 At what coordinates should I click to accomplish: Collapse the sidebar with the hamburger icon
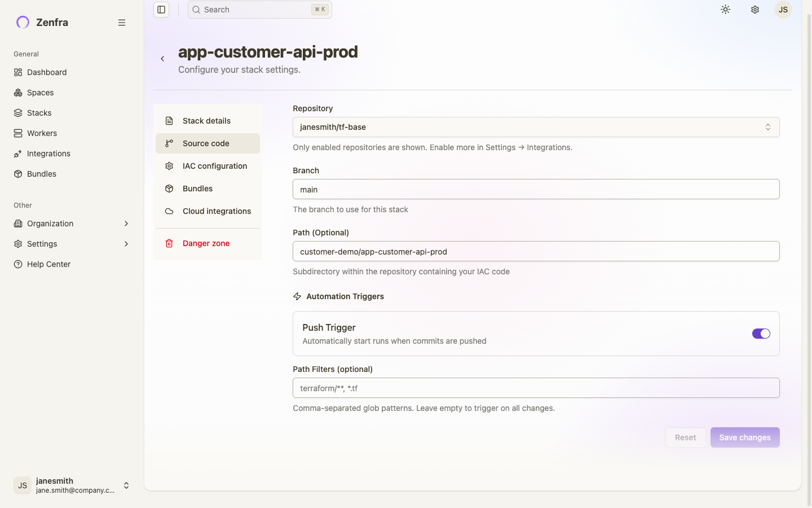[x=122, y=23]
